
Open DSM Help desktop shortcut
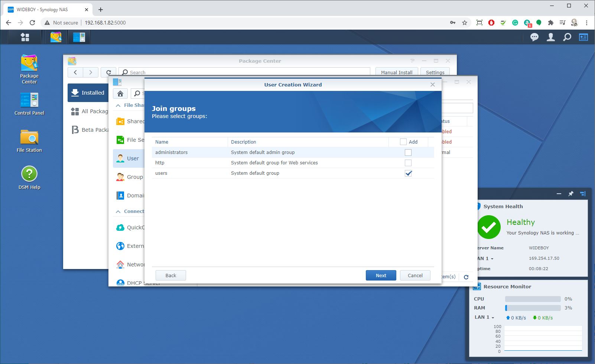click(29, 178)
